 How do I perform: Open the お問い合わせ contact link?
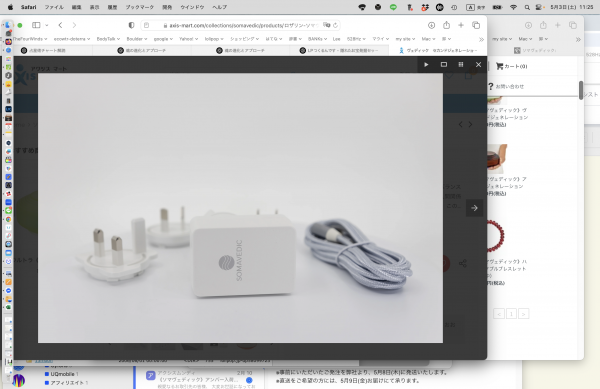[506, 86]
